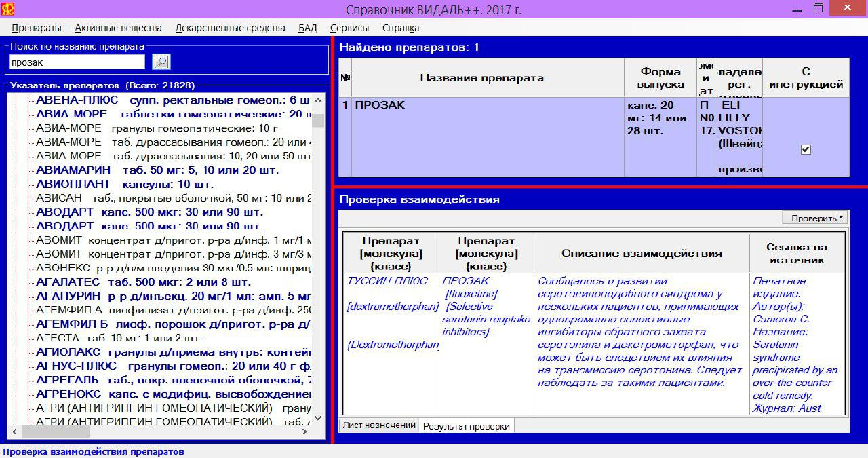Click the Vidal app icon in title bar
Image resolution: width=868 pixels, height=458 pixels.
point(8,9)
